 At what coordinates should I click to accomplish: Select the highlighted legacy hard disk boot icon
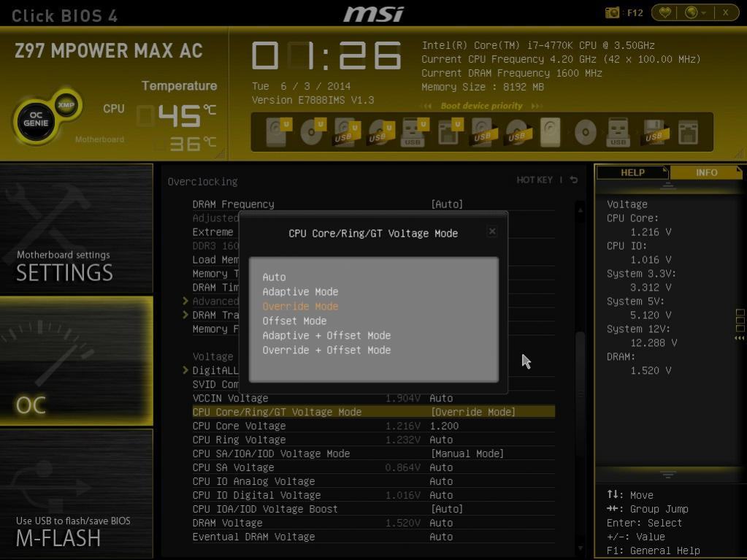551,132
